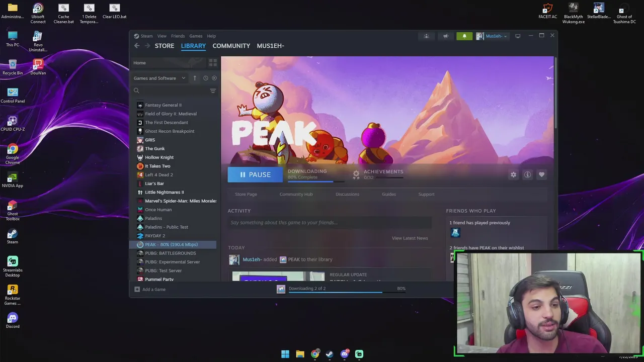The width and height of the screenshot is (644, 362).
Task: Open Chrome from the taskbar
Action: 315,354
